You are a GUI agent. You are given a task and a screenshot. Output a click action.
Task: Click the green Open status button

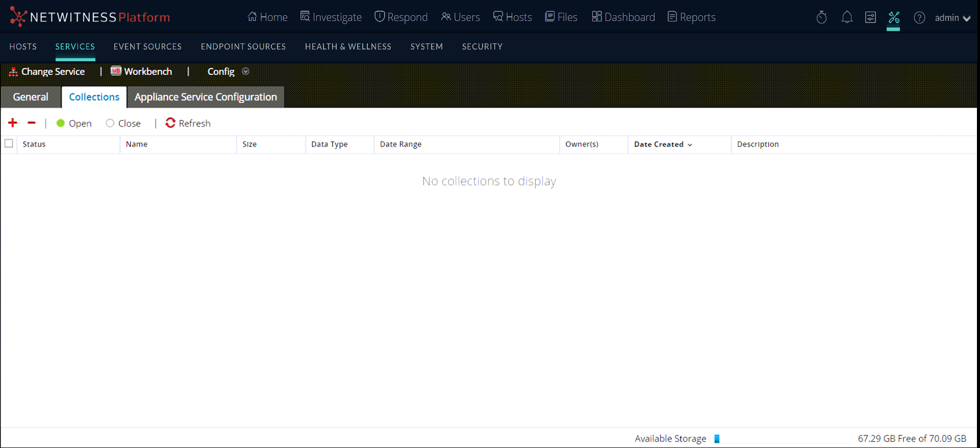click(x=74, y=123)
